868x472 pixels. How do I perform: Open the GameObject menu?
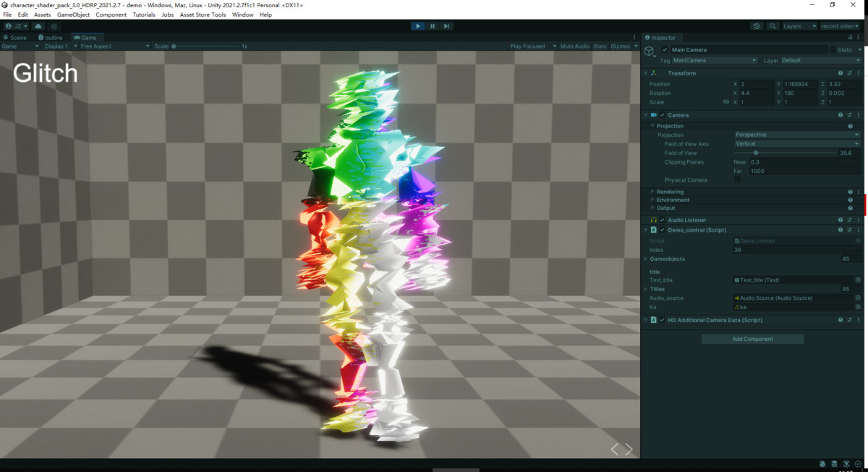pos(75,14)
